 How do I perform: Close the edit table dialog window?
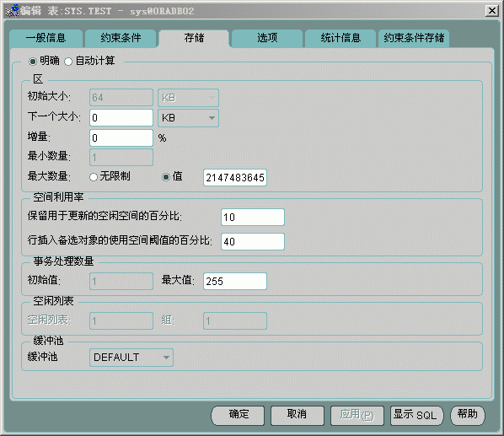pyautogui.click(x=492, y=11)
